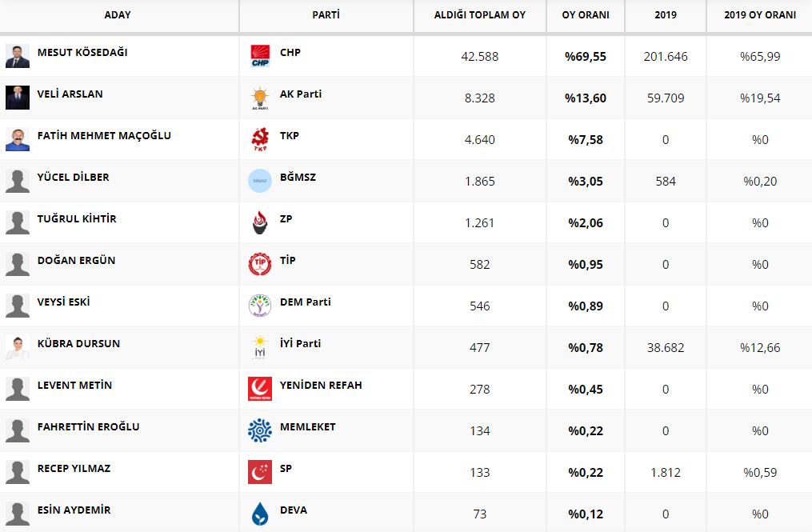Click the Yeniden Refah red logo

coord(260,389)
